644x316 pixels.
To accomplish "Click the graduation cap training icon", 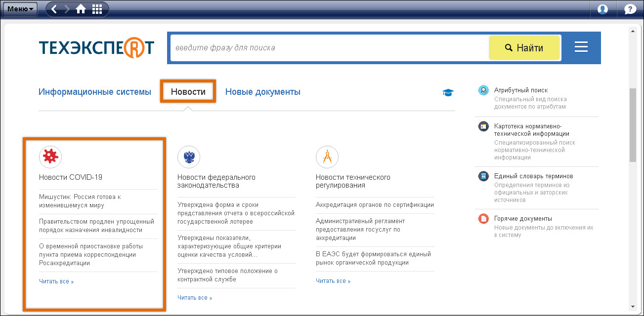I will 448,92.
